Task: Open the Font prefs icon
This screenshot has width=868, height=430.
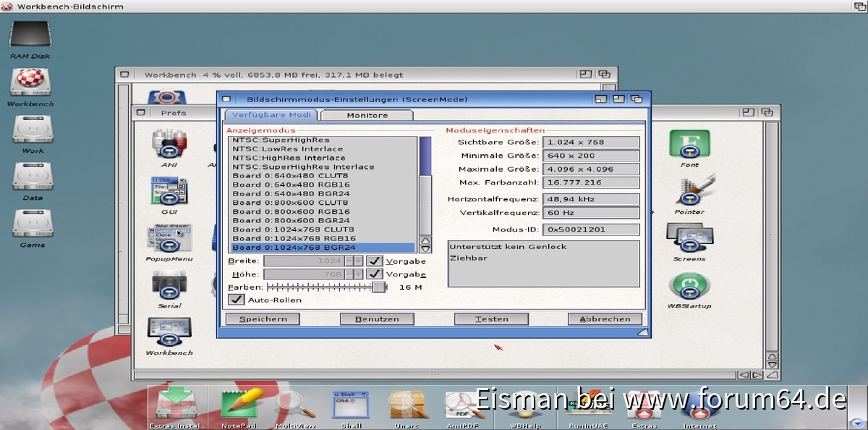Action: coord(689,144)
